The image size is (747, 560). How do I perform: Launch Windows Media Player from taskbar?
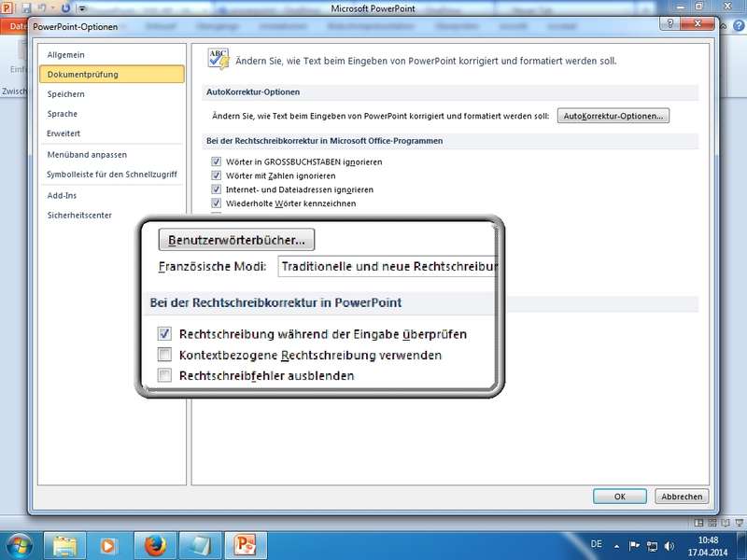tap(107, 545)
